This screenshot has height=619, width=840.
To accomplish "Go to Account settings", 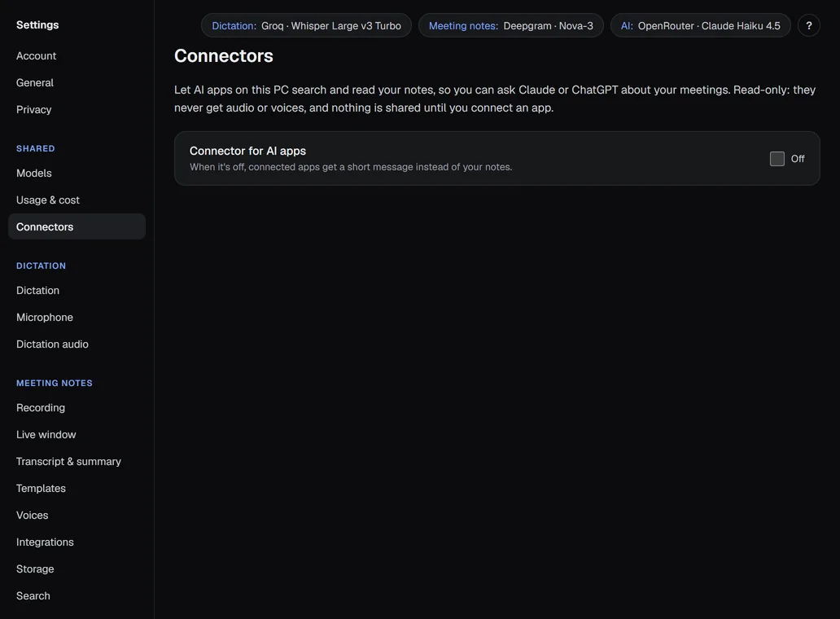I will click(77, 55).
